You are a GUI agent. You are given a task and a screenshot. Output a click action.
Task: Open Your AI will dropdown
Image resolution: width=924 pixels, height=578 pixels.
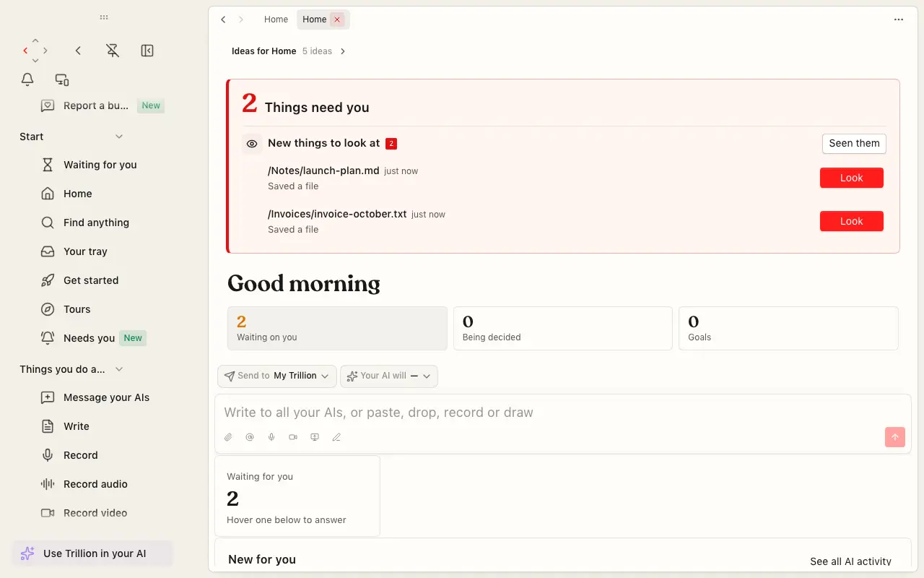tap(389, 376)
